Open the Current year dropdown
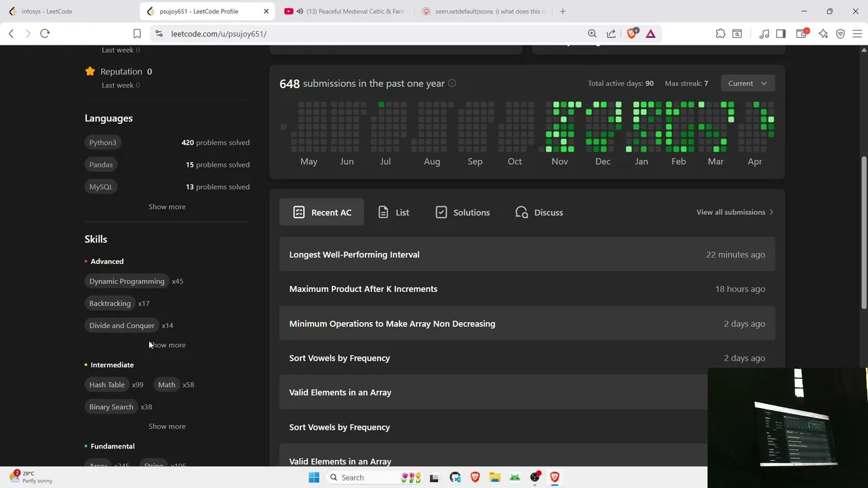 (747, 83)
